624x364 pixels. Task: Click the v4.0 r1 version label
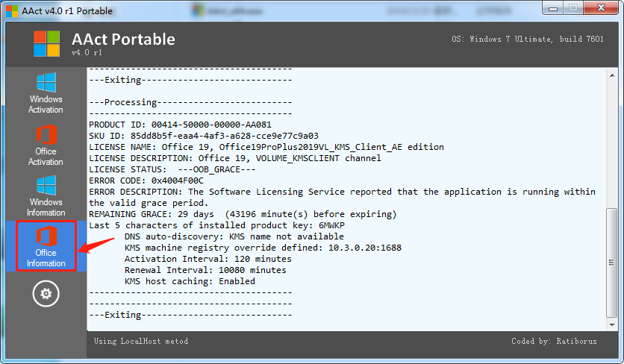(x=87, y=52)
